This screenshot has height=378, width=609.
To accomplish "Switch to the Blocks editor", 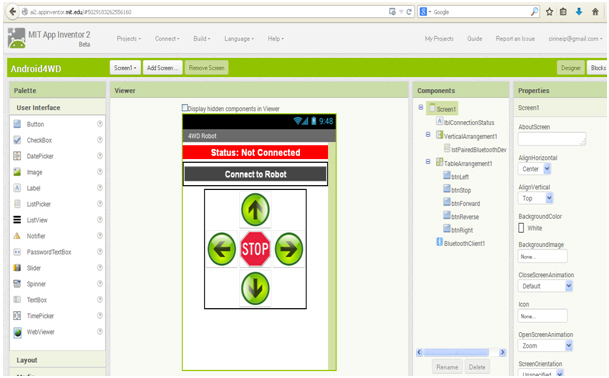I will 598,68.
